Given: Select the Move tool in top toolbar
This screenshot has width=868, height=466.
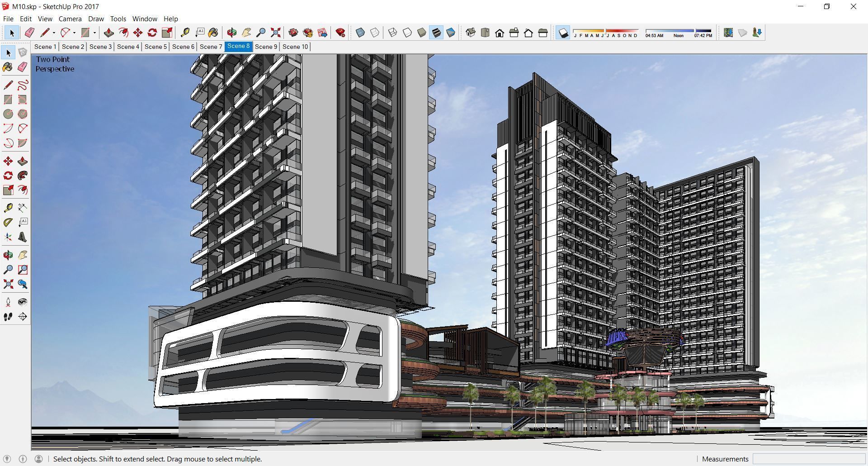Looking at the screenshot, I should [138, 33].
